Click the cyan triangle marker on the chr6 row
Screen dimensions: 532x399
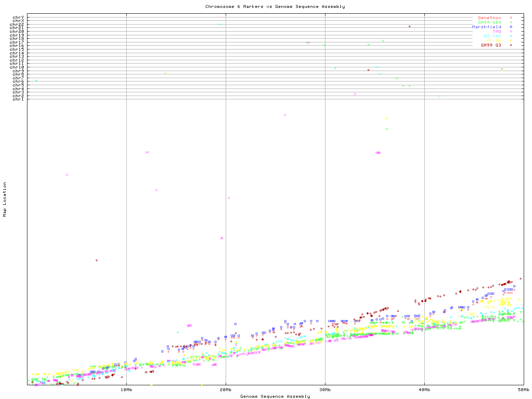pos(37,81)
